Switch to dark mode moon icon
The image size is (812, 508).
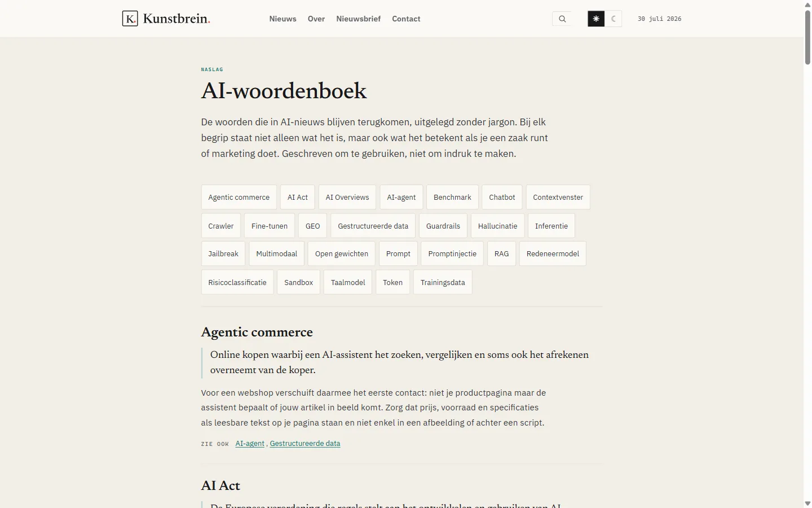point(614,19)
